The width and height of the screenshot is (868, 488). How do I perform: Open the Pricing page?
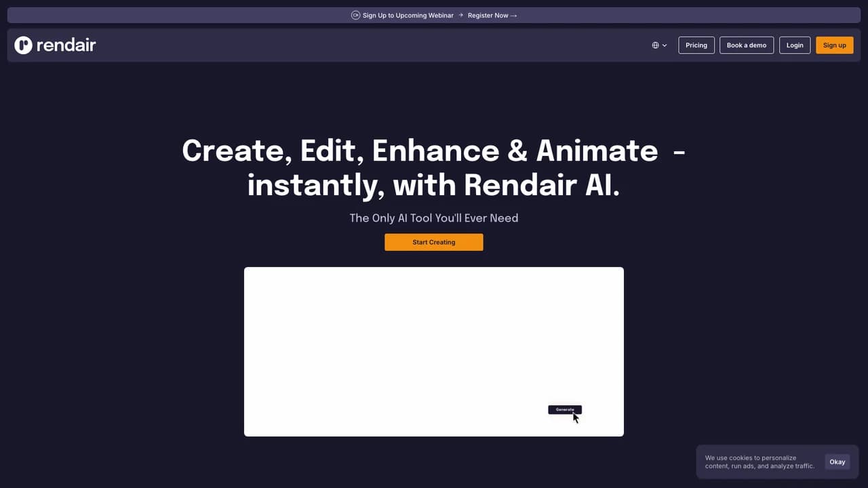(696, 45)
